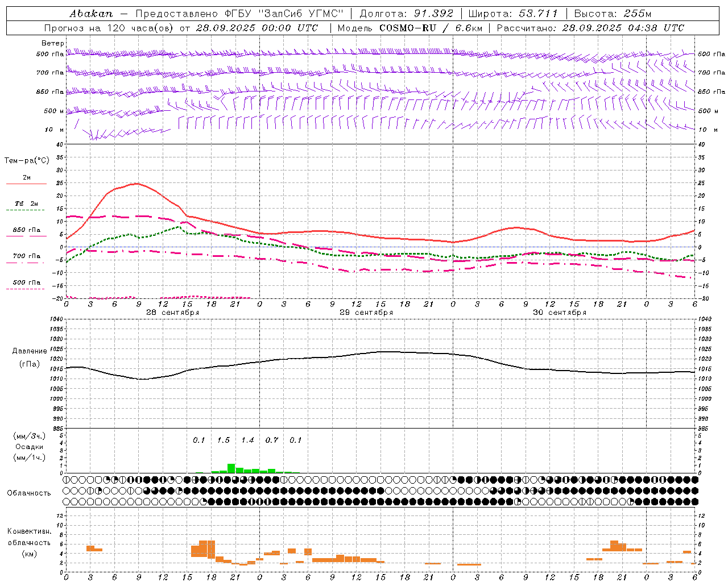Select the 'Облачность' cloud cover label
728x582 pixels.
pyautogui.click(x=29, y=493)
